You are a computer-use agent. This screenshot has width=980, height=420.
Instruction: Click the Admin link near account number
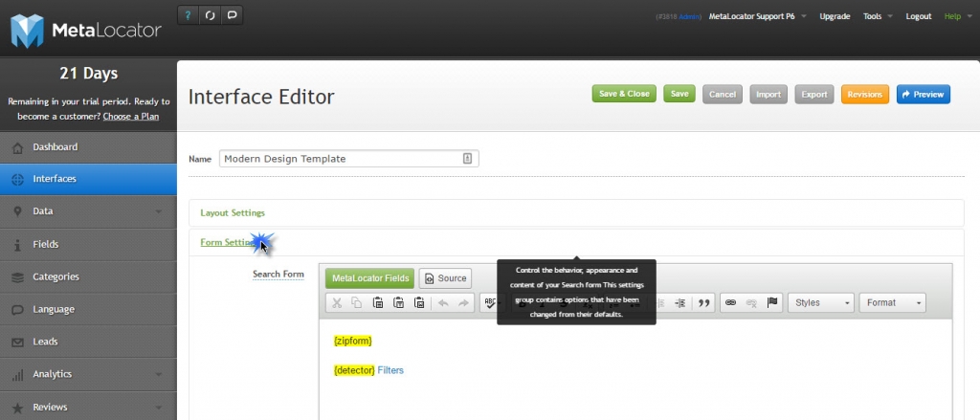coord(689,16)
